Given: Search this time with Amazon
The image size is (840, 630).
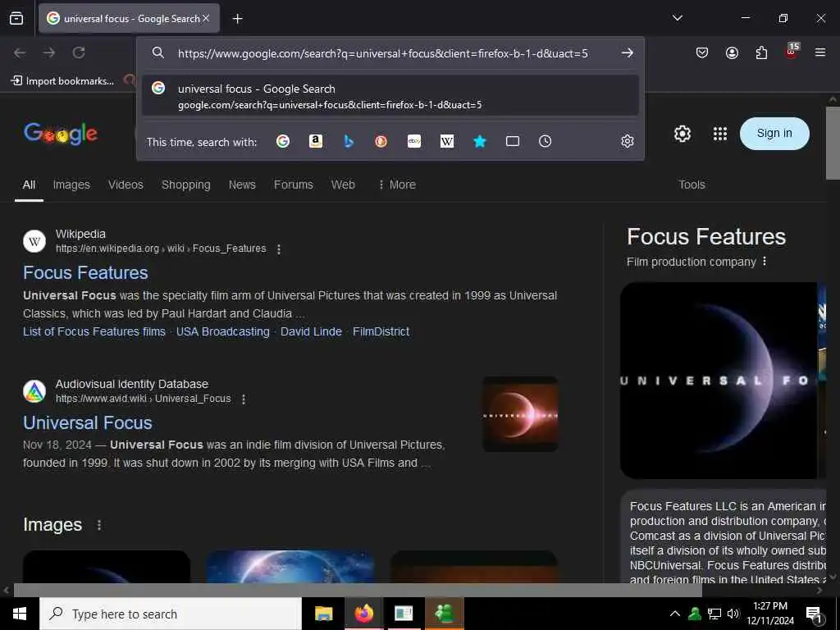Looking at the screenshot, I should click(x=316, y=141).
